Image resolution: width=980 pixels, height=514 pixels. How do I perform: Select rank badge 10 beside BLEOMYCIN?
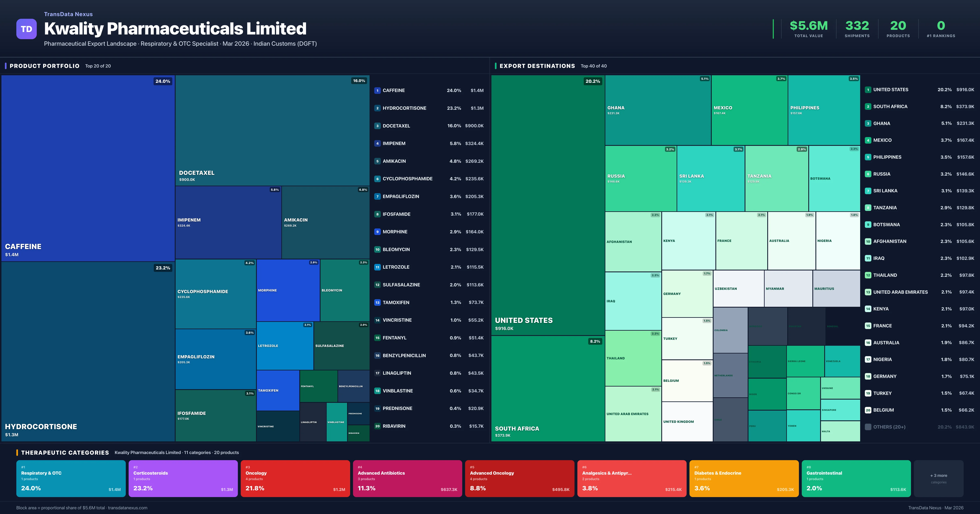377,249
